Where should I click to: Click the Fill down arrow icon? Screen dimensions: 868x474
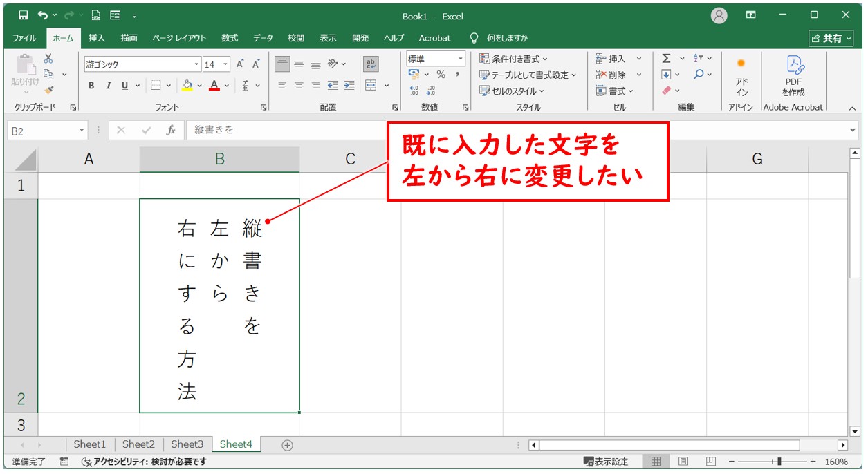coord(666,75)
